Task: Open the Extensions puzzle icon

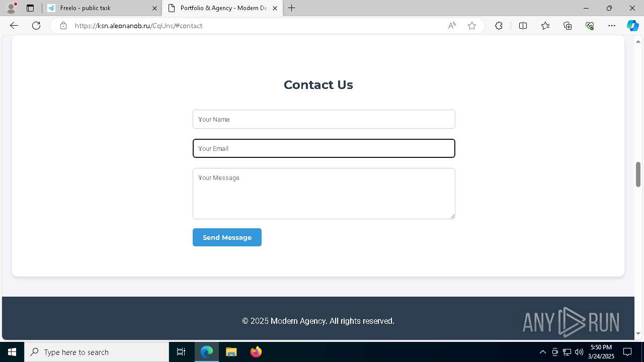Action: pos(499,26)
